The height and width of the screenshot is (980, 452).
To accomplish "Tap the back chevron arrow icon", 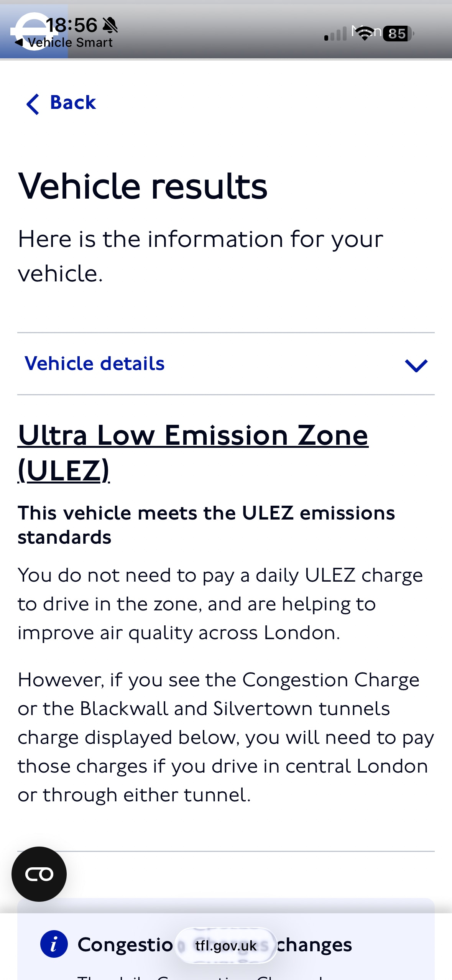I will 33,104.
